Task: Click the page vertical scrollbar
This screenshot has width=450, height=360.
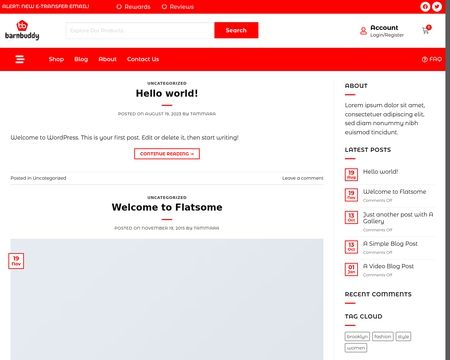Action: 448,180
